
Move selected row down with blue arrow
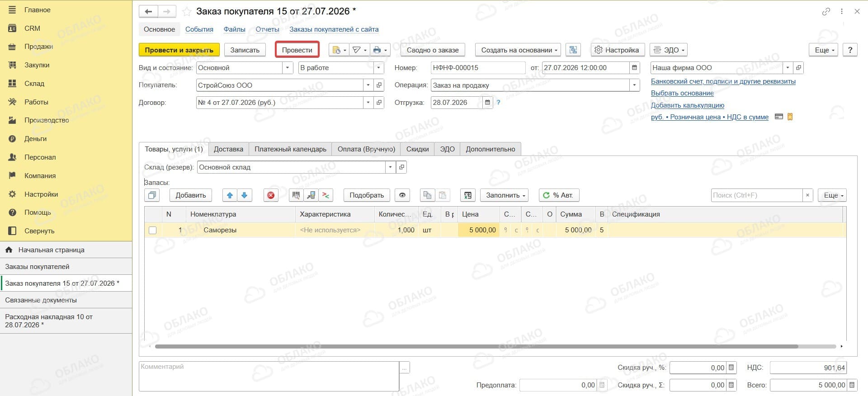(245, 195)
